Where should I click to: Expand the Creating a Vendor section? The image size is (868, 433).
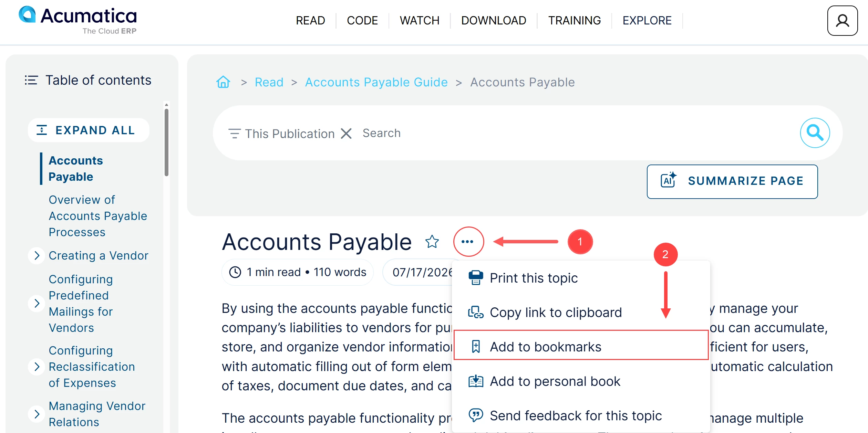(x=37, y=256)
